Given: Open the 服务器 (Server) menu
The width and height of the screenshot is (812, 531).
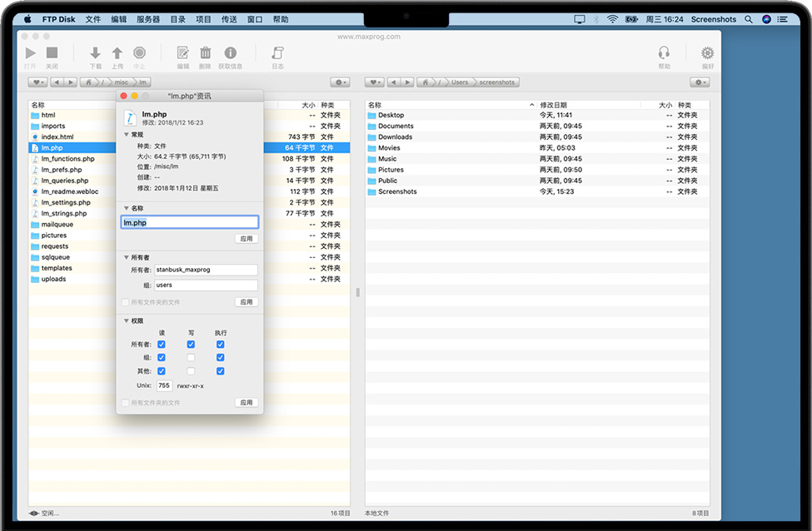Looking at the screenshot, I should (x=148, y=19).
